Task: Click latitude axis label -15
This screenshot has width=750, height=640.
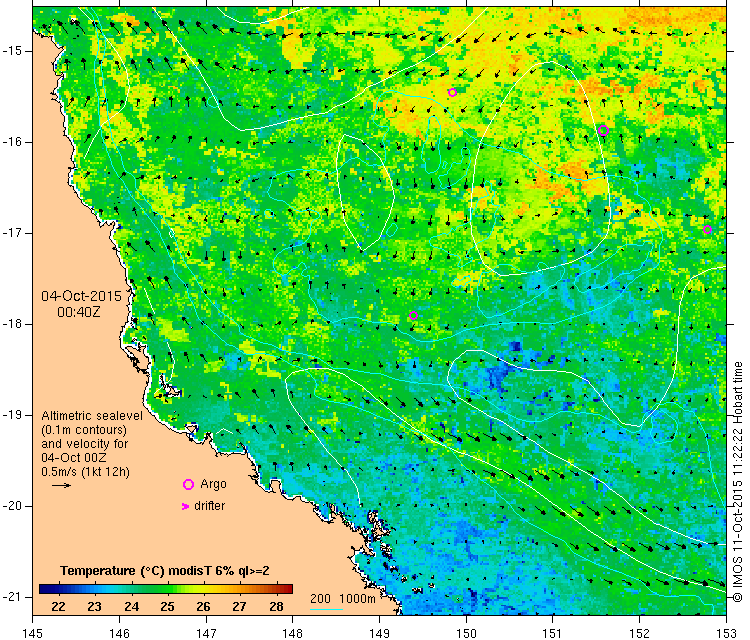Action: pos(13,51)
